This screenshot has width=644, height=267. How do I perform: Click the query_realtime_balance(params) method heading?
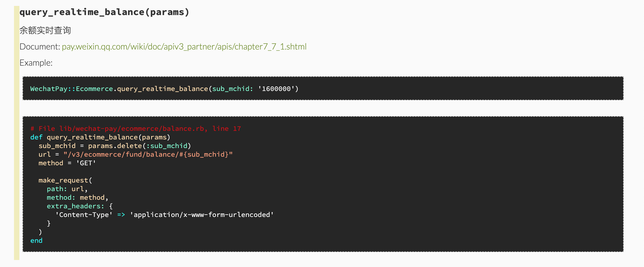(x=104, y=12)
